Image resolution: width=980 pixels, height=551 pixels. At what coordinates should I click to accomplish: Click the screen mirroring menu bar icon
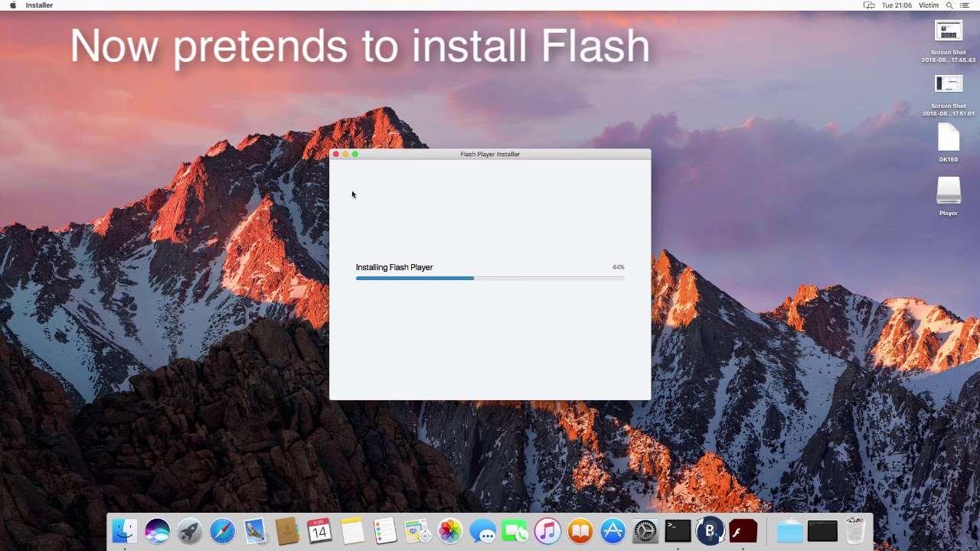coord(869,5)
